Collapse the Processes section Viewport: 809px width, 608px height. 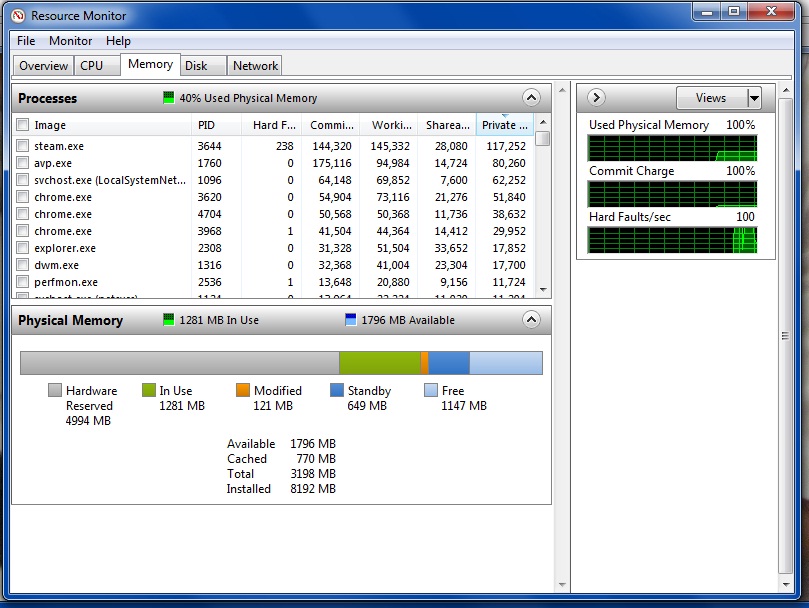531,98
